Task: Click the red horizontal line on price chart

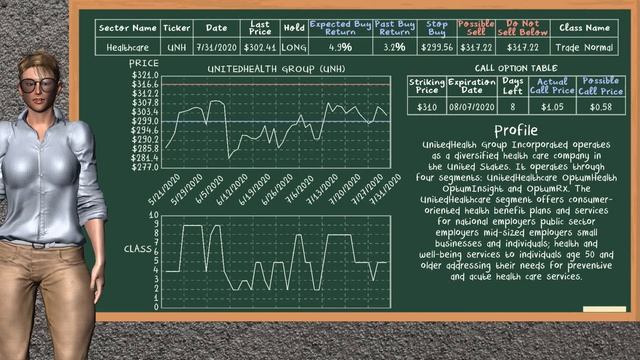Action: click(276, 84)
